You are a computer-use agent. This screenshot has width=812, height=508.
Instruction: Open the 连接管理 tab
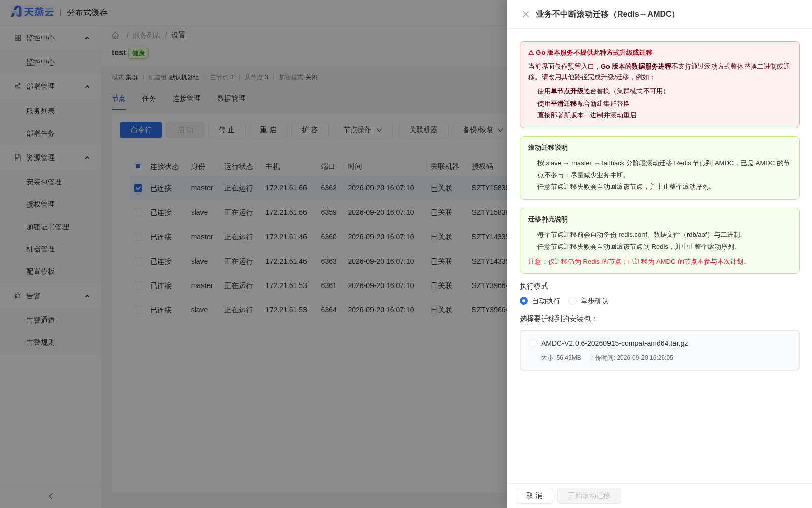(x=187, y=98)
